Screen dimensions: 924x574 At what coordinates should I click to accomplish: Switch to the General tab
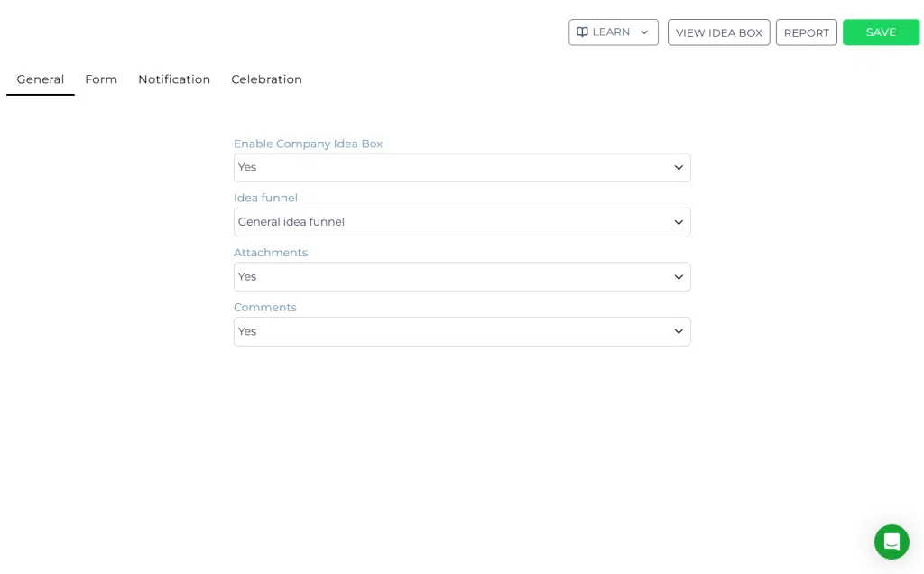pos(40,79)
